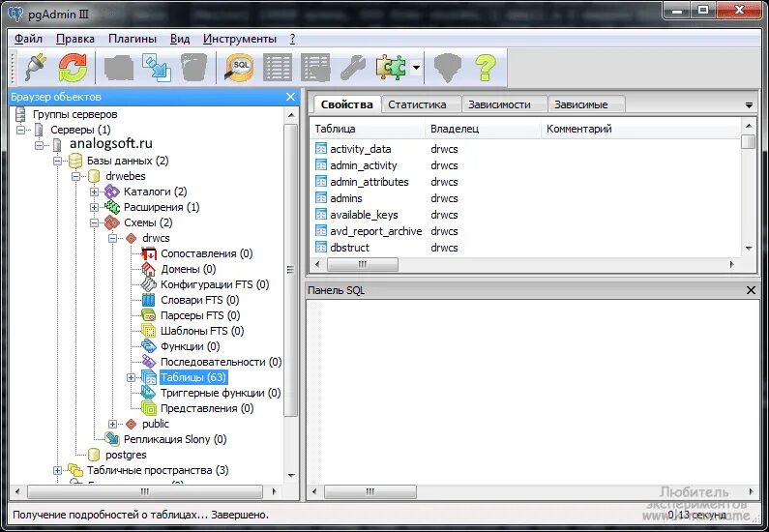Click the Сопоставления (0) icon
This screenshot has width=769, height=532.
pos(149,253)
